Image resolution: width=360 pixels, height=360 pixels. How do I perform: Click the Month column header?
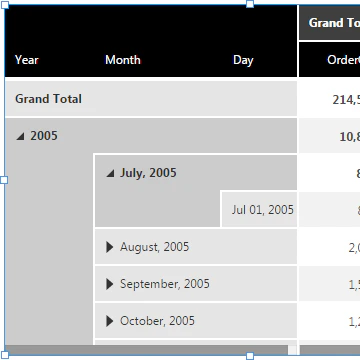123,60
